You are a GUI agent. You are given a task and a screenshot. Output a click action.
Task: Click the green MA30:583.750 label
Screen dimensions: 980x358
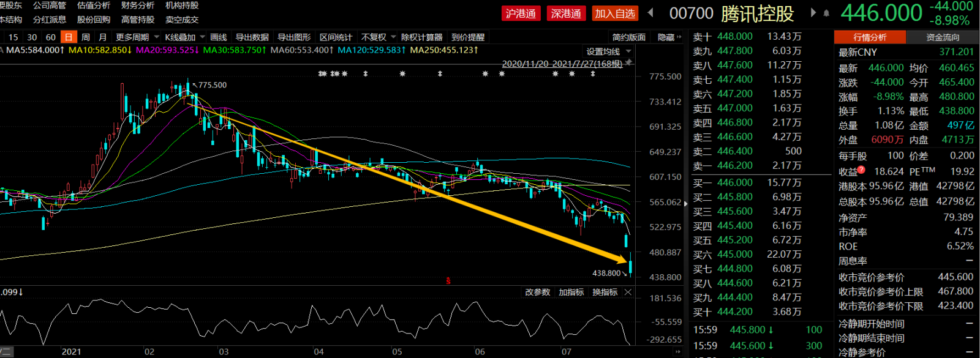pyautogui.click(x=235, y=50)
